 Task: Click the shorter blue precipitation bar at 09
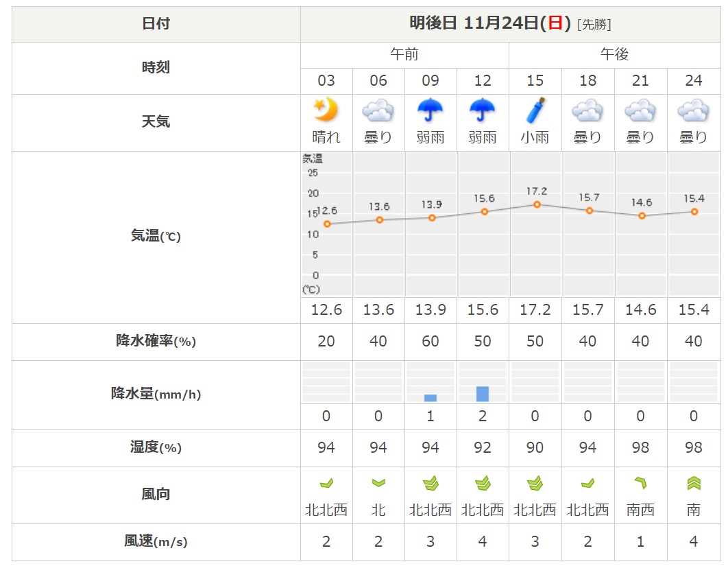click(x=430, y=398)
